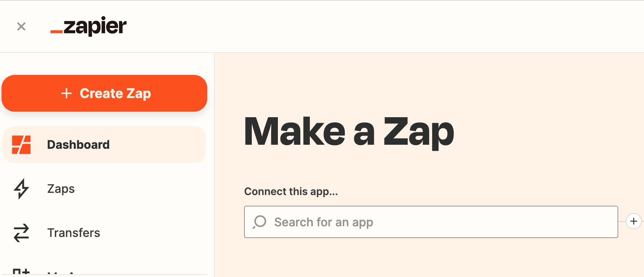This screenshot has width=644, height=277.
Task: Click the 'Make a Zap' heading
Action: coord(349,132)
